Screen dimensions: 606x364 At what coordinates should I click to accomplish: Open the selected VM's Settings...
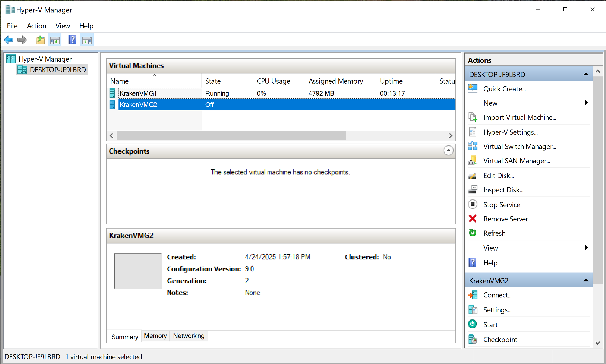tap(497, 310)
